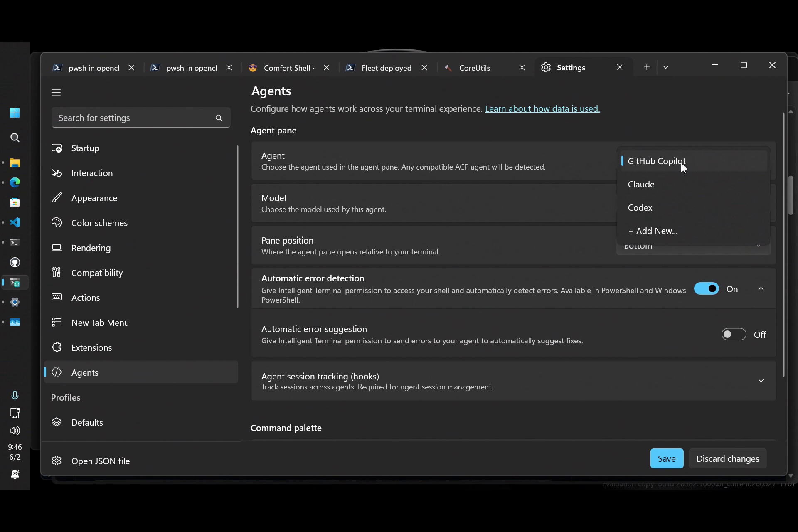
Task: Click the Appearance brush icon
Action: coord(57,198)
